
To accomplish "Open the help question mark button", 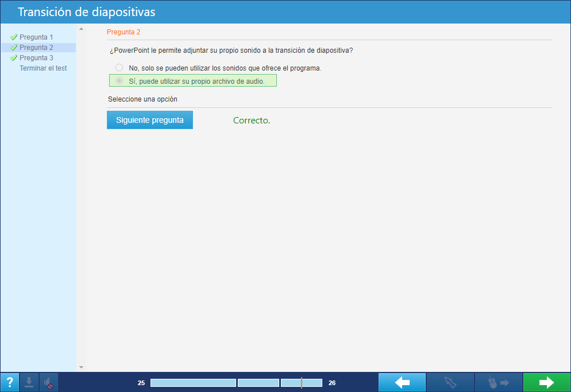I will click(10, 383).
